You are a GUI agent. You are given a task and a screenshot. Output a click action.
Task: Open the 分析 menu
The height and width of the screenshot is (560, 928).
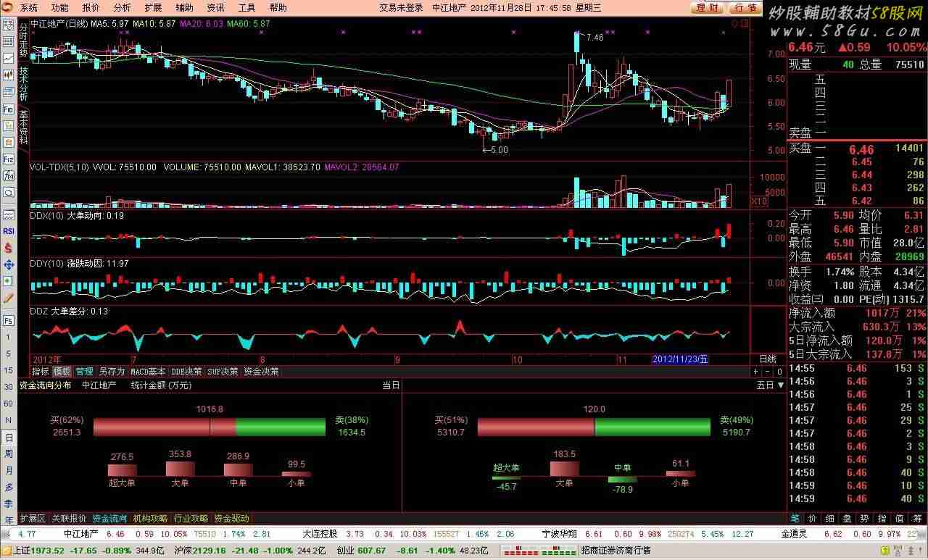click(x=122, y=8)
